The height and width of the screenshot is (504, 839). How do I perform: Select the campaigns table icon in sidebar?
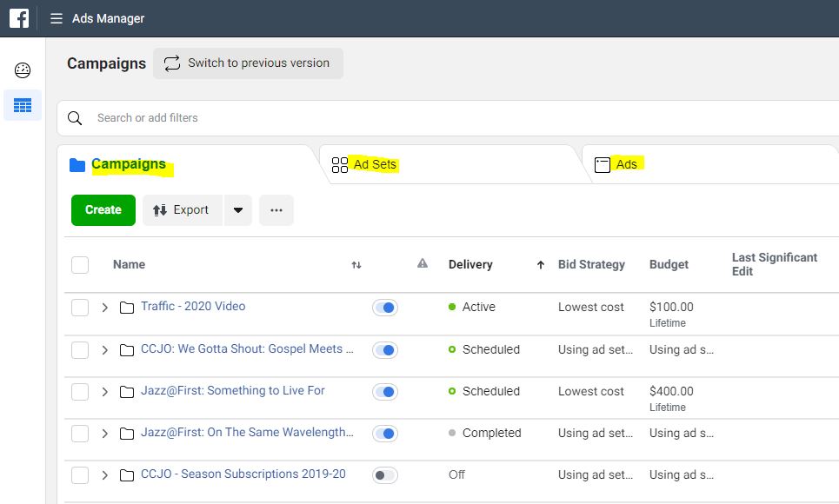click(23, 105)
